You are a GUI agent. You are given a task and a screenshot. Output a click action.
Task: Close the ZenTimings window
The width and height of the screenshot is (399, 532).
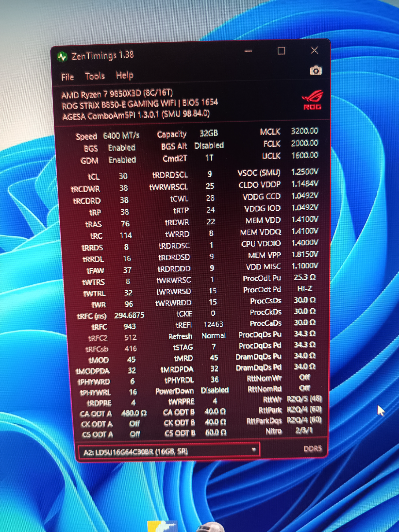(x=315, y=50)
